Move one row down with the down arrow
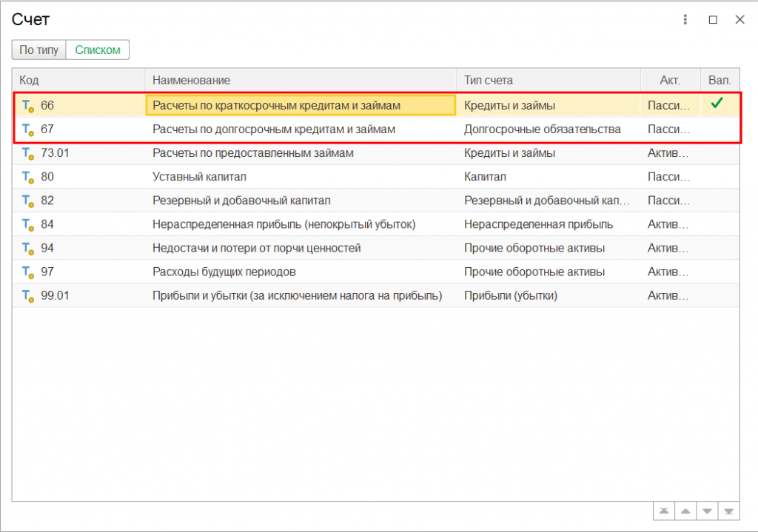The image size is (758, 532). coord(708,511)
